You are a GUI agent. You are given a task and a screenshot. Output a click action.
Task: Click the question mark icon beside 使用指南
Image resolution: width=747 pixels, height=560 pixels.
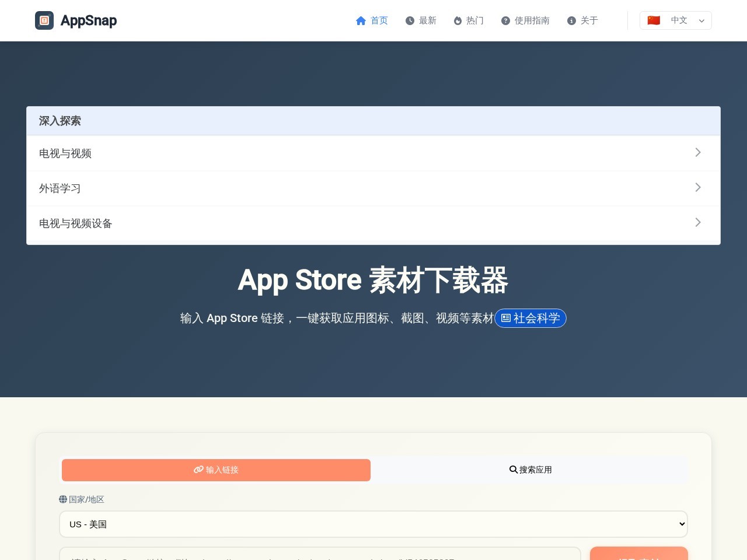505,20
